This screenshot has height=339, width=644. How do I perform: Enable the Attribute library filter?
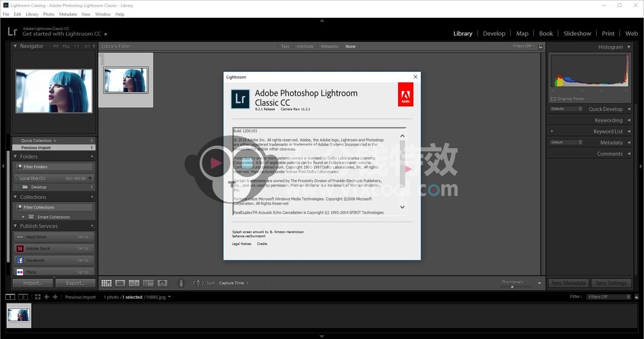(x=305, y=47)
